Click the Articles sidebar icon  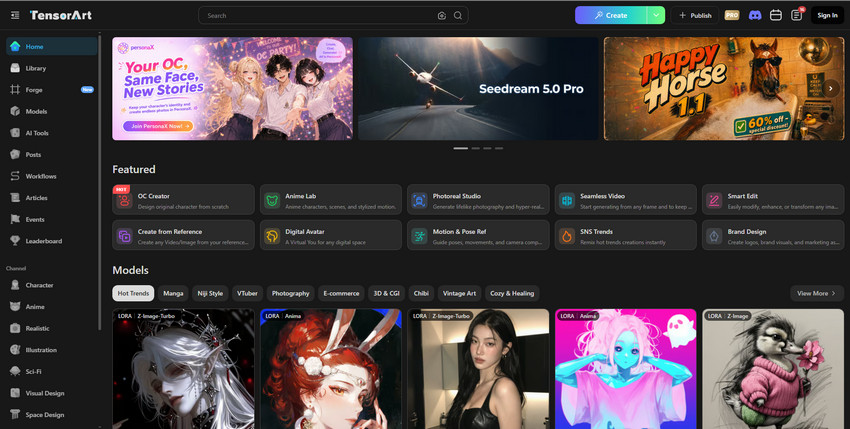point(15,198)
